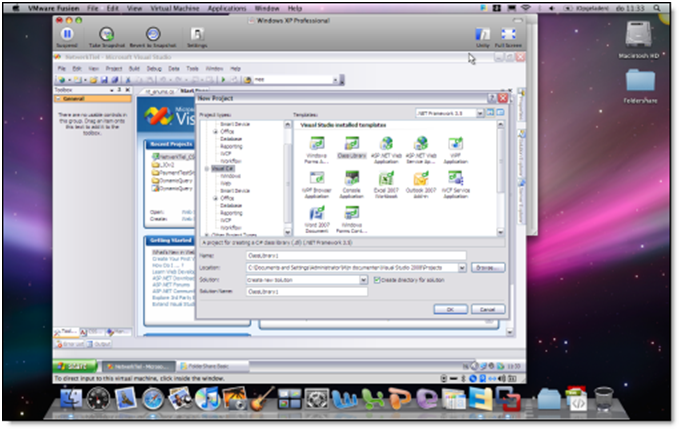
Task: Click Cancel in the New Project dialog
Action: (x=488, y=309)
